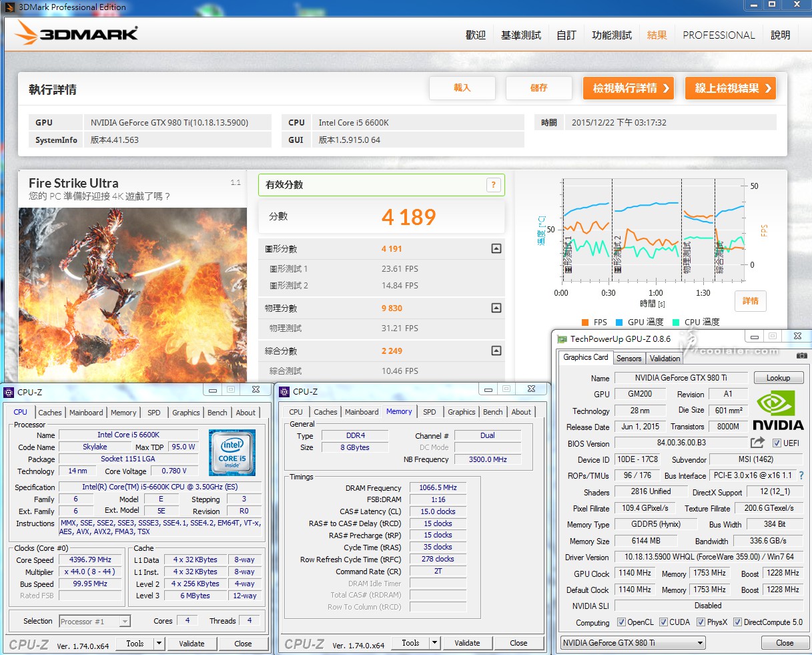
Task: Toggle the DirectCompute 5.0 checkbox
Action: click(737, 622)
